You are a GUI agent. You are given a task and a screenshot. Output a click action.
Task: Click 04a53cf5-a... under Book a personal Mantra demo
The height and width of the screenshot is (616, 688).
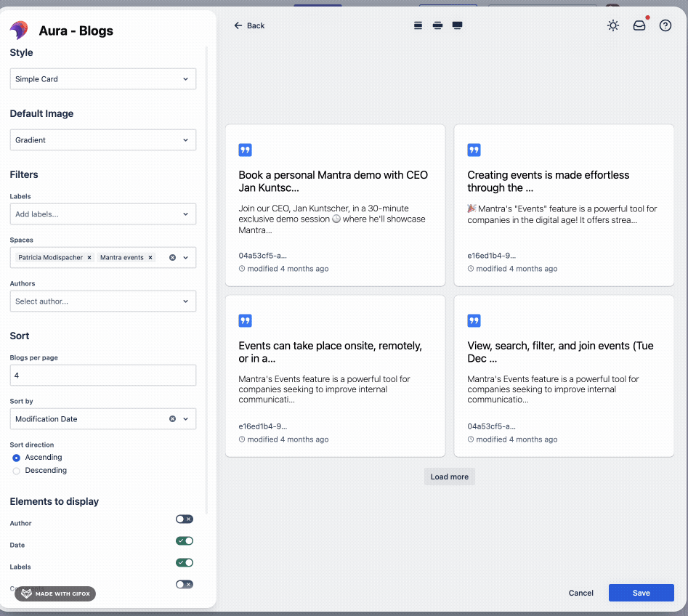coord(262,256)
